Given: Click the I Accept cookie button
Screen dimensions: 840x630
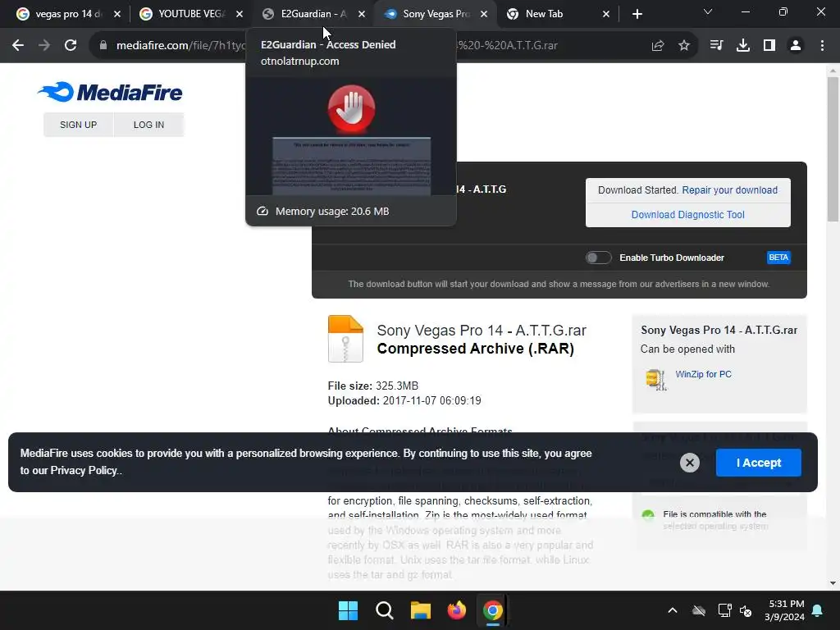Looking at the screenshot, I should [759, 463].
